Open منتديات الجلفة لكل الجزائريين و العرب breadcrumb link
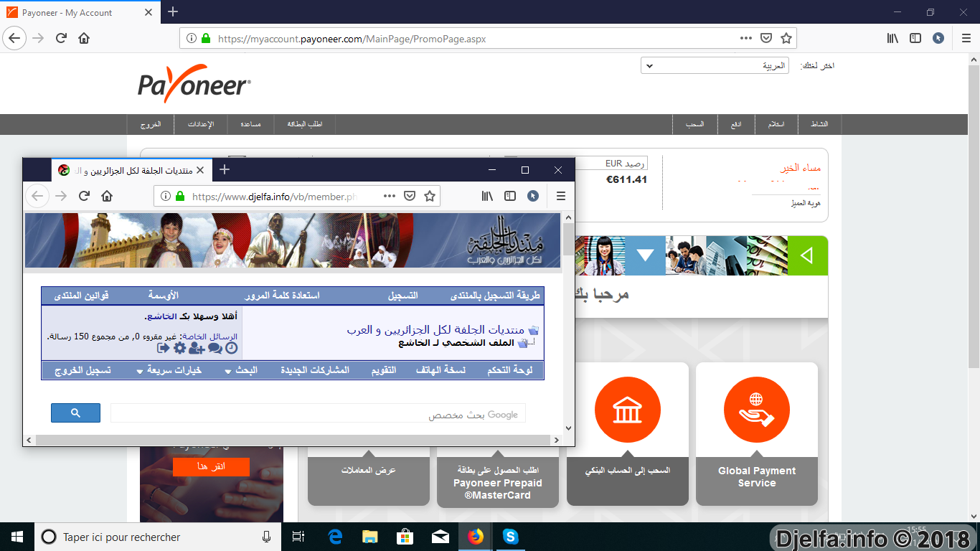This screenshot has width=980, height=551. [x=436, y=330]
